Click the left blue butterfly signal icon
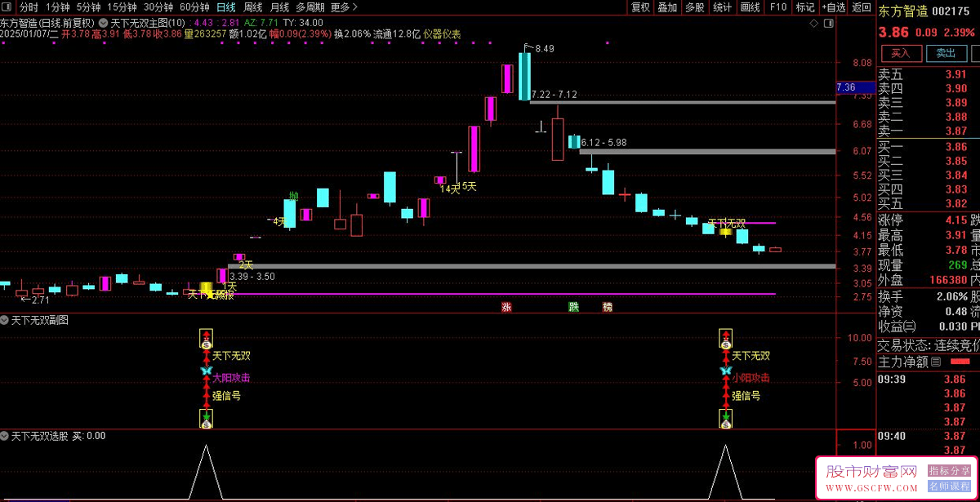 point(206,371)
